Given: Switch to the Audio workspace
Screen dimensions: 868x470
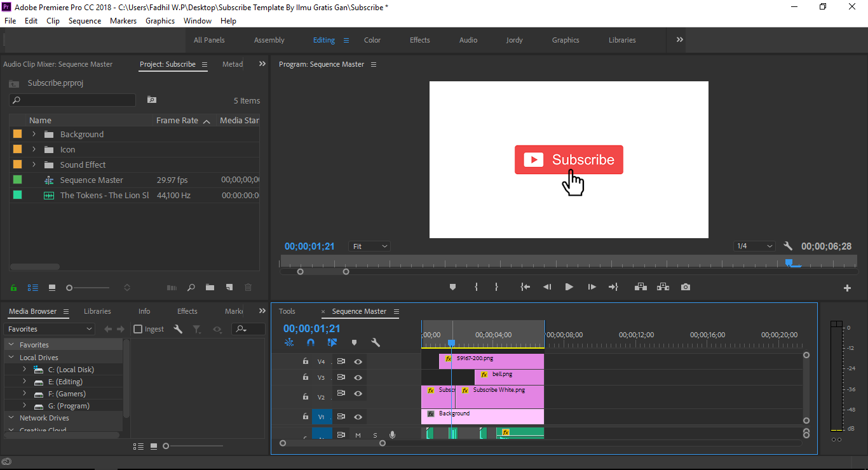Looking at the screenshot, I should click(468, 40).
